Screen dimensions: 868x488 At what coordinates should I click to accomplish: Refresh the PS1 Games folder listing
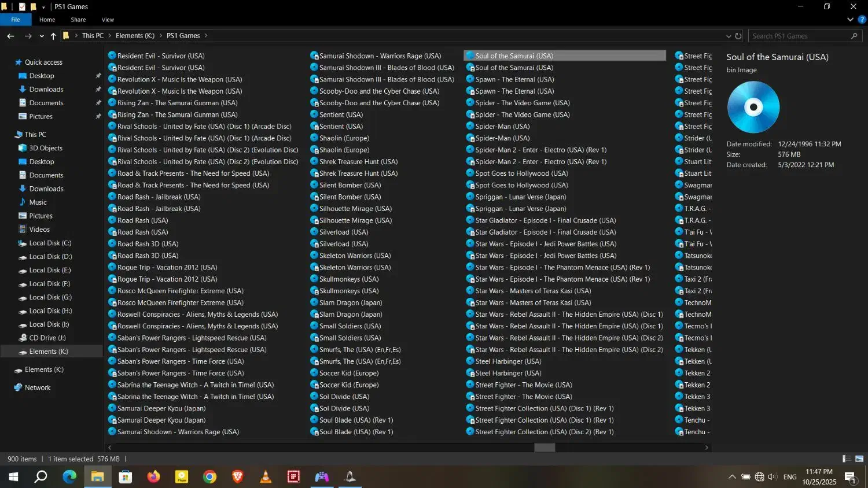(x=738, y=36)
